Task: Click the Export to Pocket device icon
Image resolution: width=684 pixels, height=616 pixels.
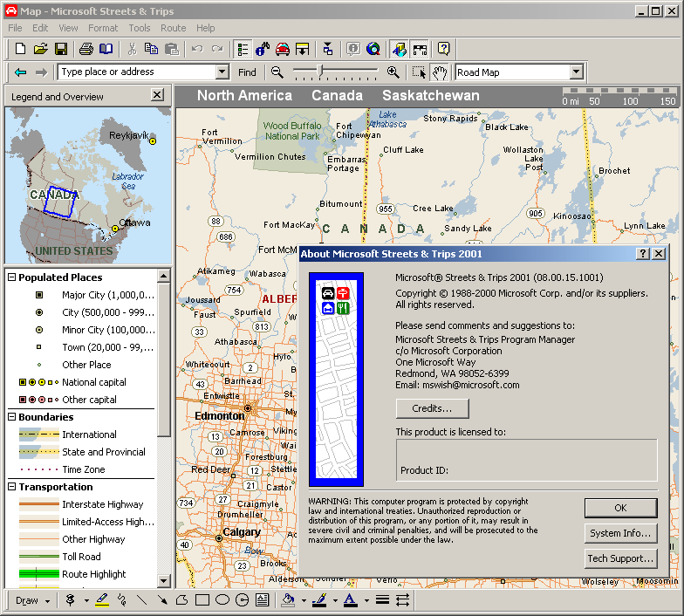Action: coord(328,49)
